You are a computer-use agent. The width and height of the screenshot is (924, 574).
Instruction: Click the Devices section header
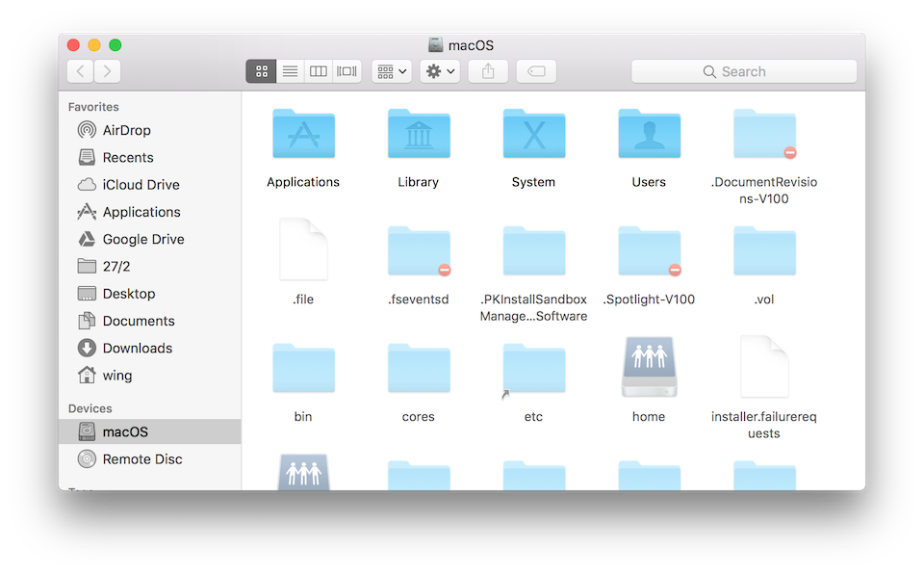pyautogui.click(x=90, y=408)
